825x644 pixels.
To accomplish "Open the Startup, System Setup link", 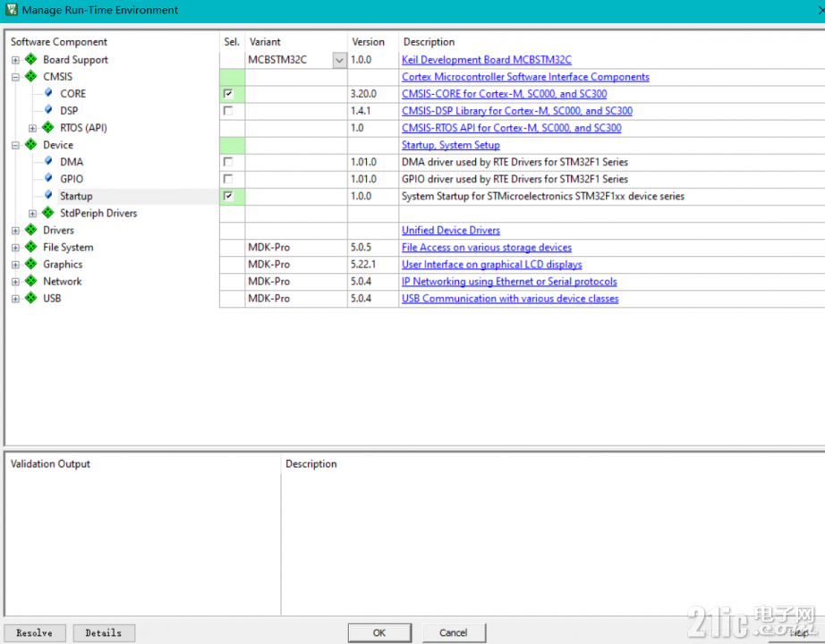I will click(451, 145).
